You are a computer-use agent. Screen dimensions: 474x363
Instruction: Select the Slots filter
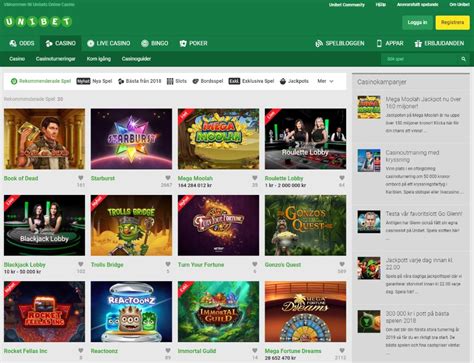click(177, 81)
